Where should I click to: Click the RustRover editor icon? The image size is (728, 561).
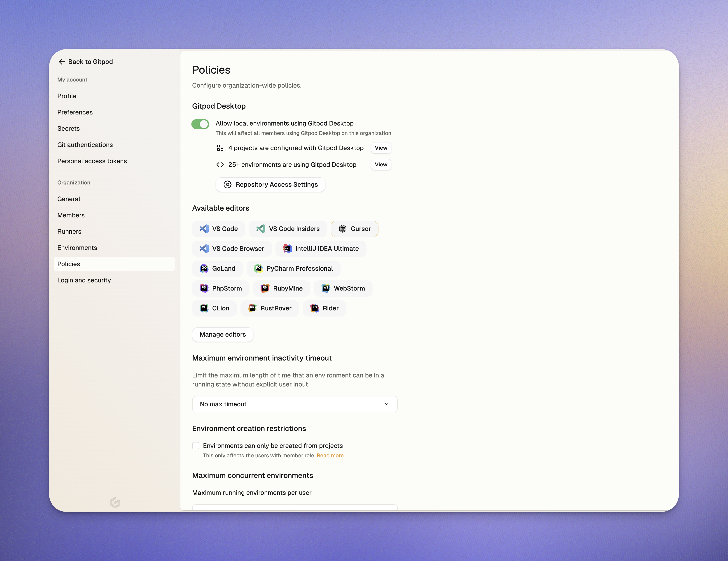[x=252, y=308]
